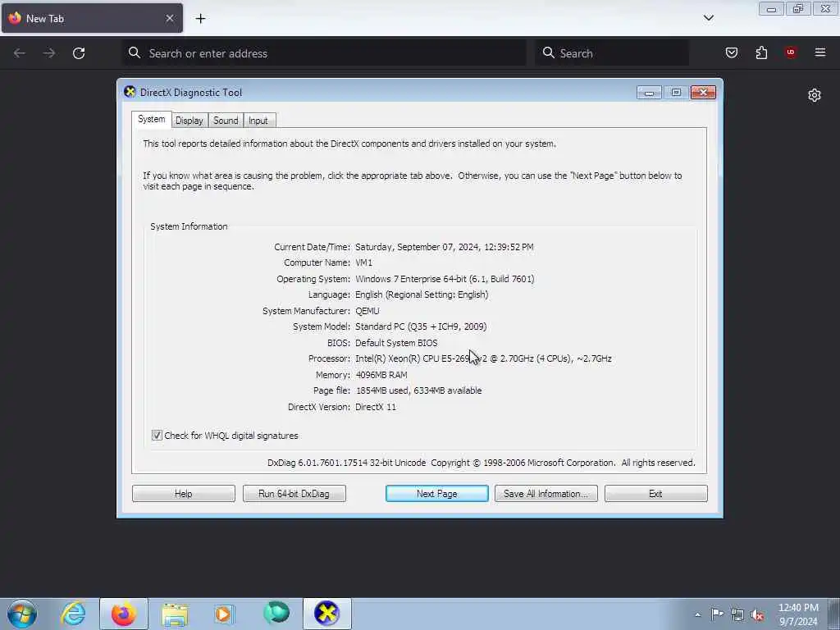
Task: Show hidden system tray icons
Action: tap(697, 614)
